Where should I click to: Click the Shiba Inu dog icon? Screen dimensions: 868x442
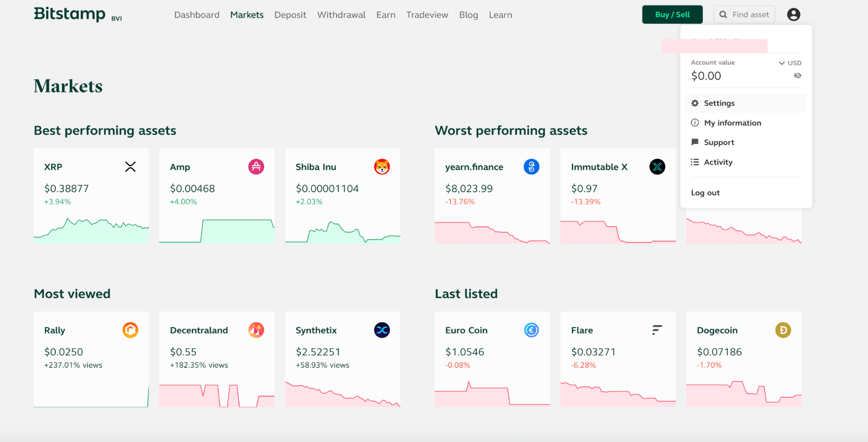tap(382, 167)
